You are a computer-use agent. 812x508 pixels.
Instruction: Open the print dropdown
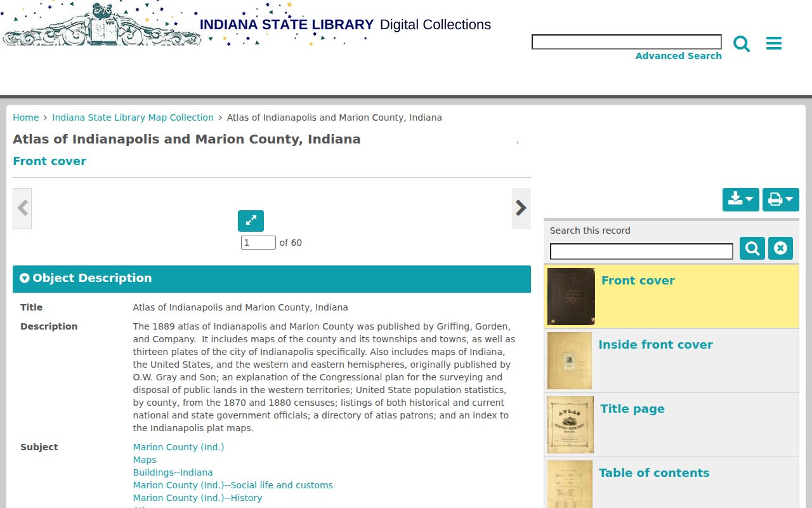coord(781,200)
